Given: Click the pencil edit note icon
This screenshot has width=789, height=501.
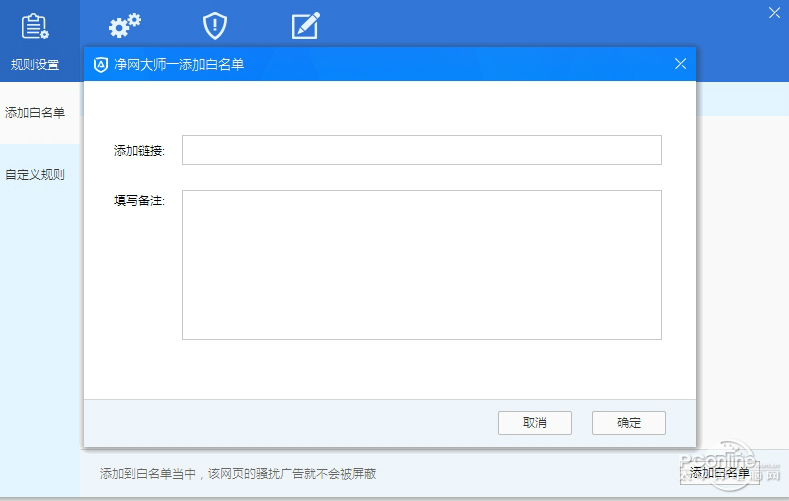Looking at the screenshot, I should (x=305, y=26).
